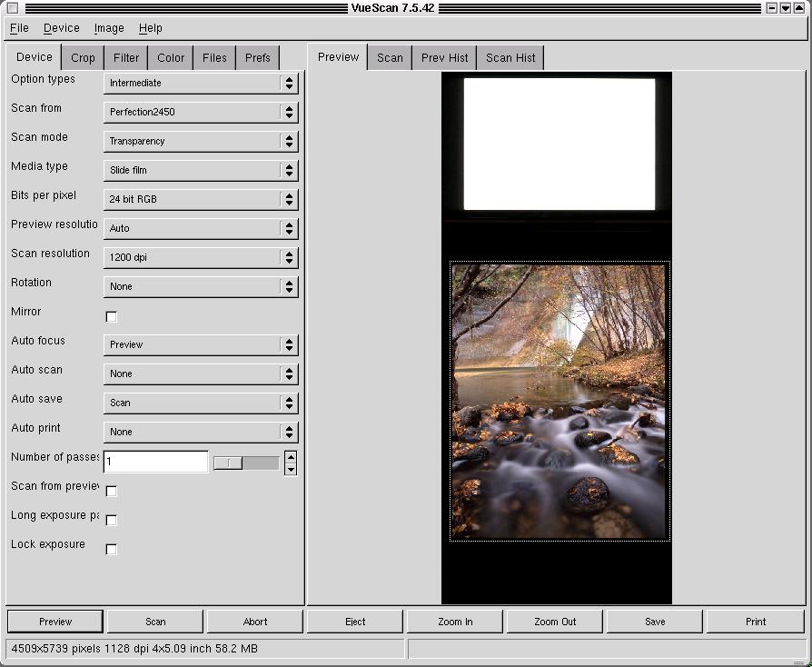Switch to the Crop tab
This screenshot has width=812, height=667.
pyautogui.click(x=83, y=57)
